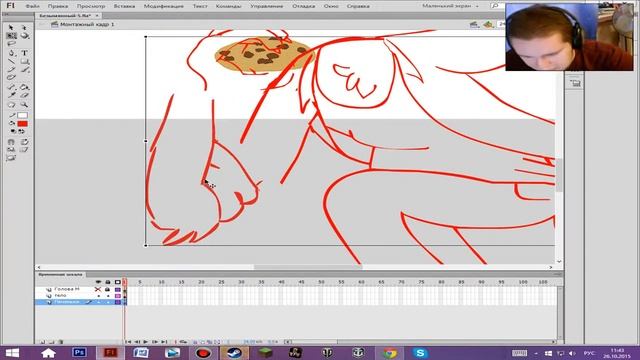Play the timeline animation
The width and height of the screenshot is (640, 360).
146,342
